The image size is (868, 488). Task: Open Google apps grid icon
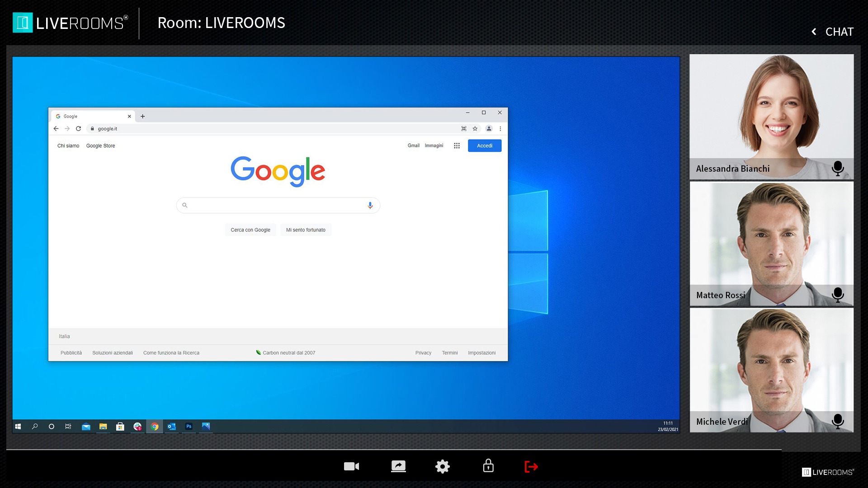[457, 145]
